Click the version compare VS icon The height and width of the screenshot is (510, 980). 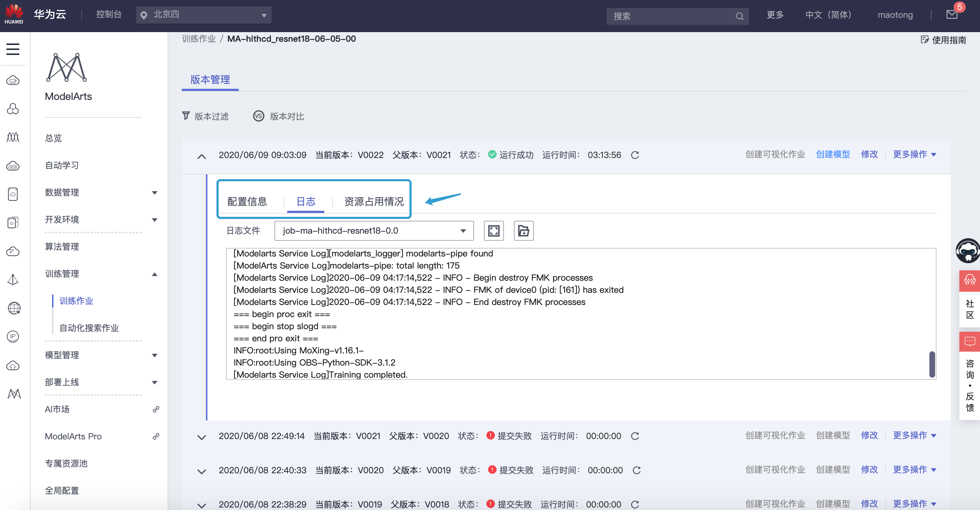(x=258, y=116)
